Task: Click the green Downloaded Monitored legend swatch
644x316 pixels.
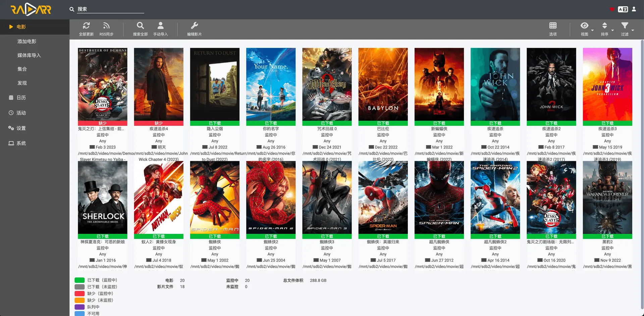Action: point(79,280)
